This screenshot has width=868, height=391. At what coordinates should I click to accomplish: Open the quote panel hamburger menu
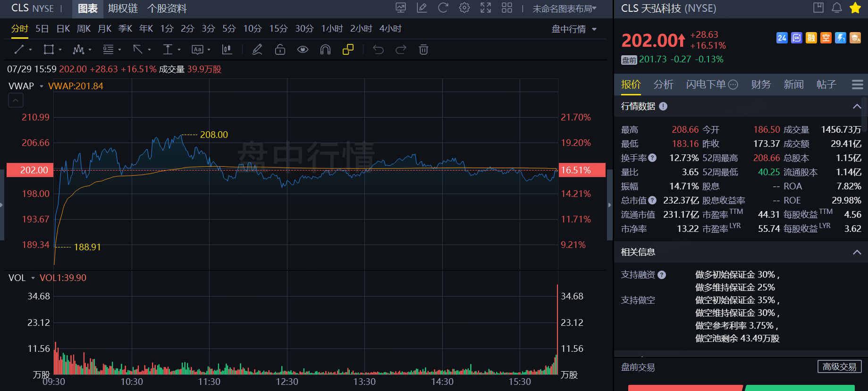tap(857, 85)
